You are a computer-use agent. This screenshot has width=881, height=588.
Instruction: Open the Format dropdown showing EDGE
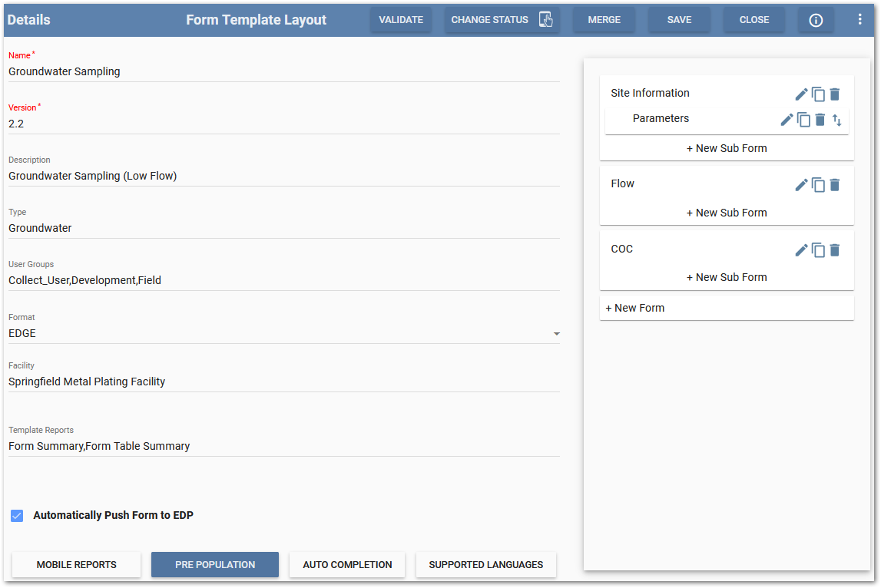tap(556, 335)
